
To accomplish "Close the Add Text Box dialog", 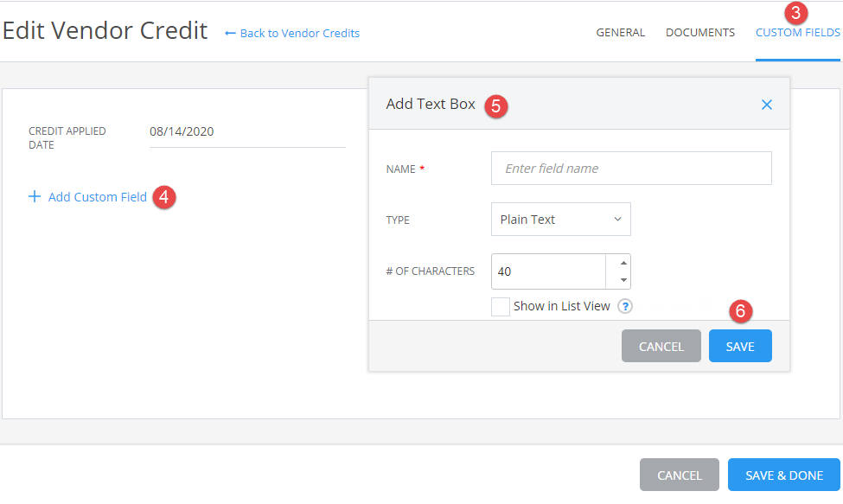I will [767, 105].
